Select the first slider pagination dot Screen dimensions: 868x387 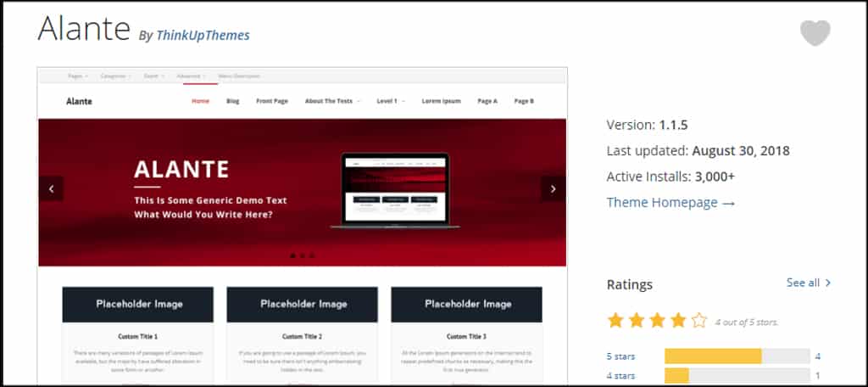(x=292, y=255)
